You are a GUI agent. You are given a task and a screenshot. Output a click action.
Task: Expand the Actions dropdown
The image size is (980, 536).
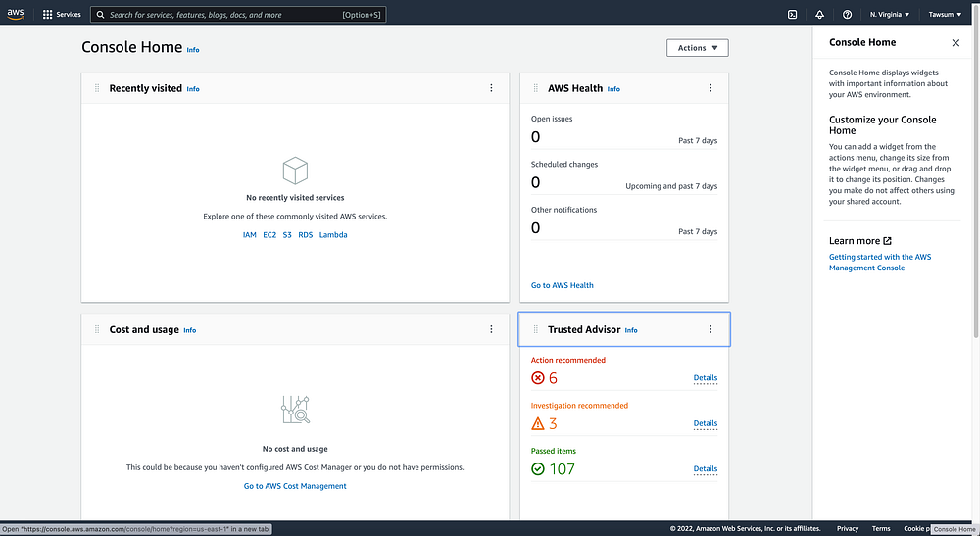(698, 48)
